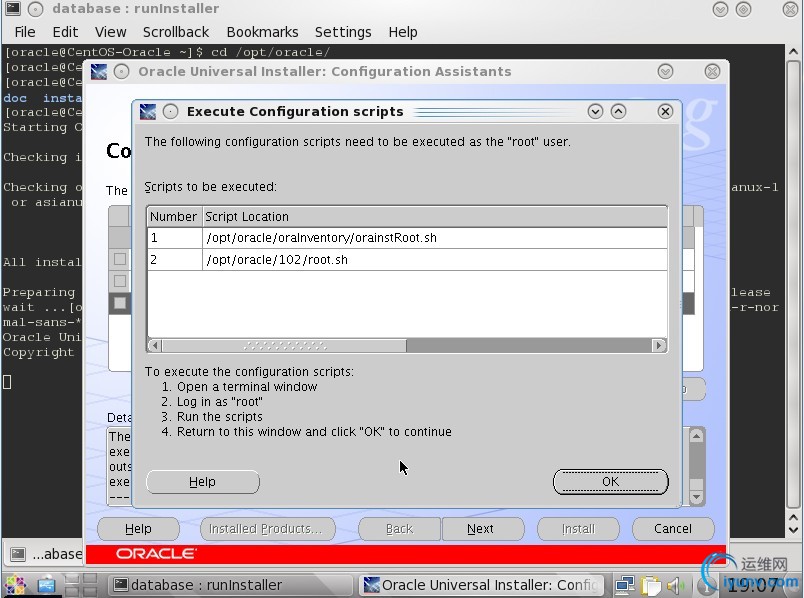Open the File menu in terminal
Viewport: 804px width, 598px height.
click(x=25, y=32)
